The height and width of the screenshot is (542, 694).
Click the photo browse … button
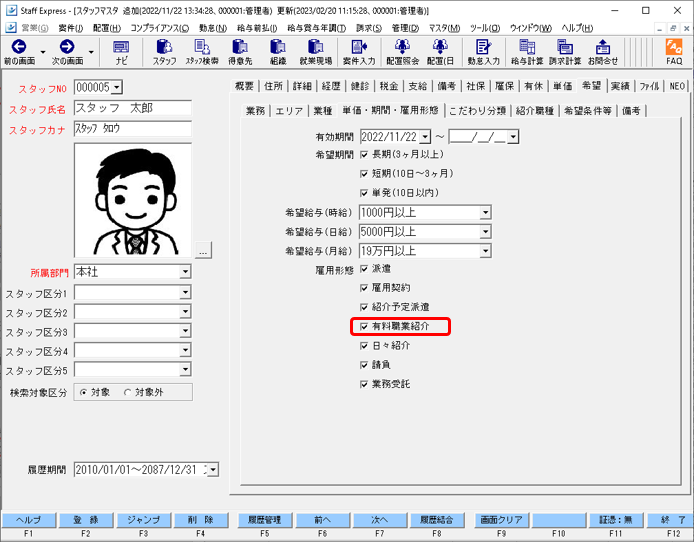point(203,250)
